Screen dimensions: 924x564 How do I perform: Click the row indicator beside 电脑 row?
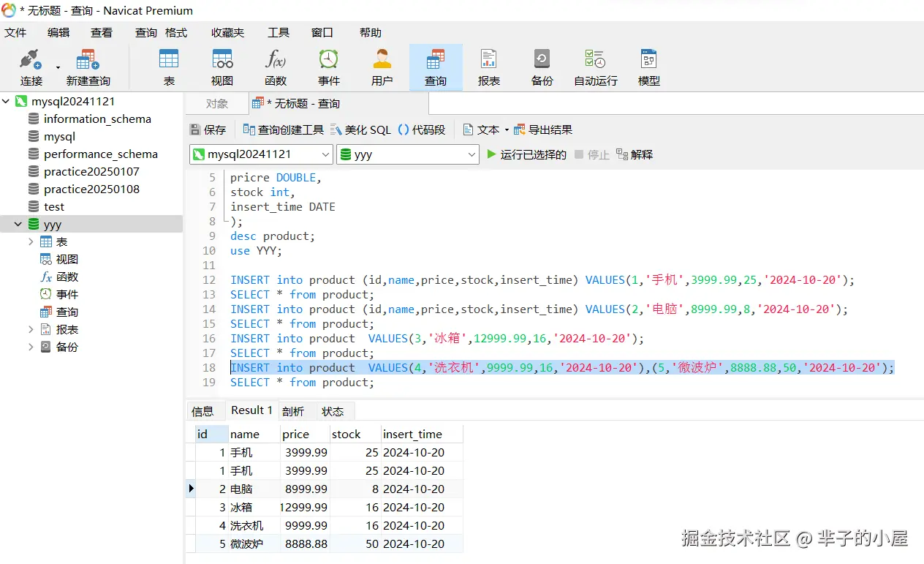click(191, 489)
